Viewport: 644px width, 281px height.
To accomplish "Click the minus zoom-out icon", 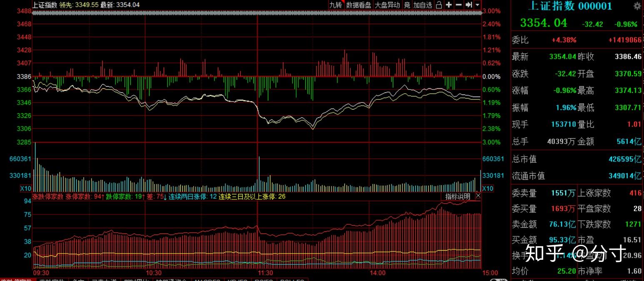I will click(459, 5).
